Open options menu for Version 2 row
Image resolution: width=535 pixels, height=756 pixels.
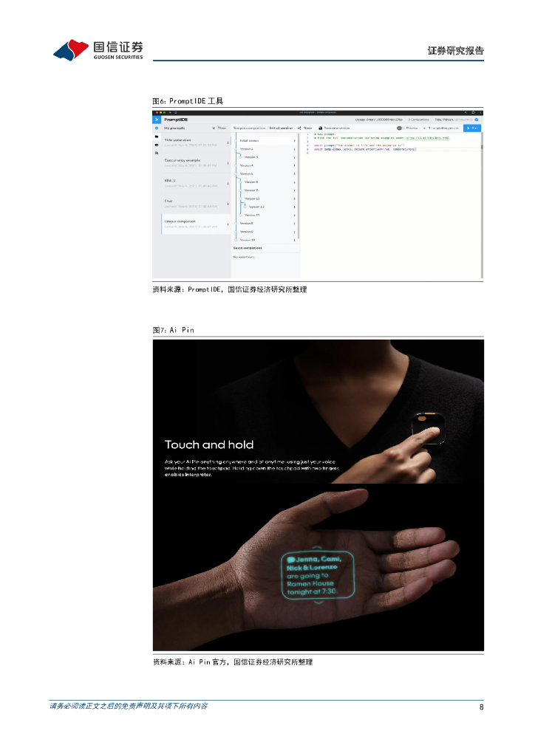pos(294,149)
